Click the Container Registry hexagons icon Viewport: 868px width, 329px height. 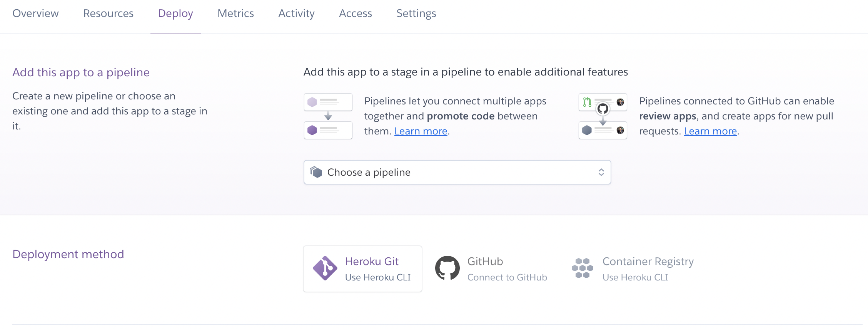pos(582,268)
